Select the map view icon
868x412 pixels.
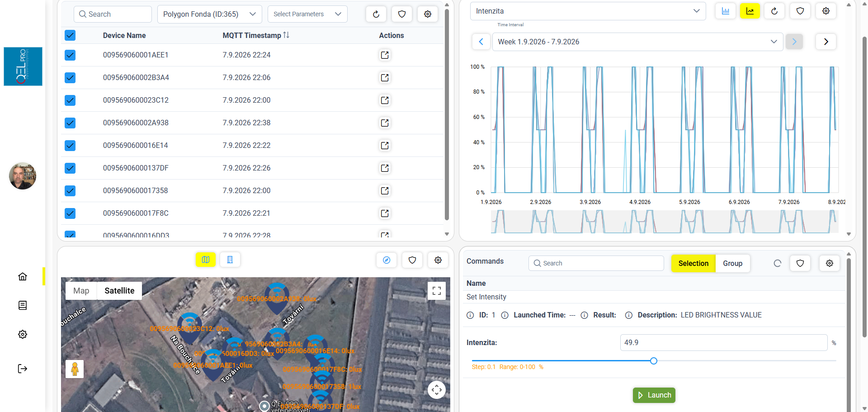[206, 260]
